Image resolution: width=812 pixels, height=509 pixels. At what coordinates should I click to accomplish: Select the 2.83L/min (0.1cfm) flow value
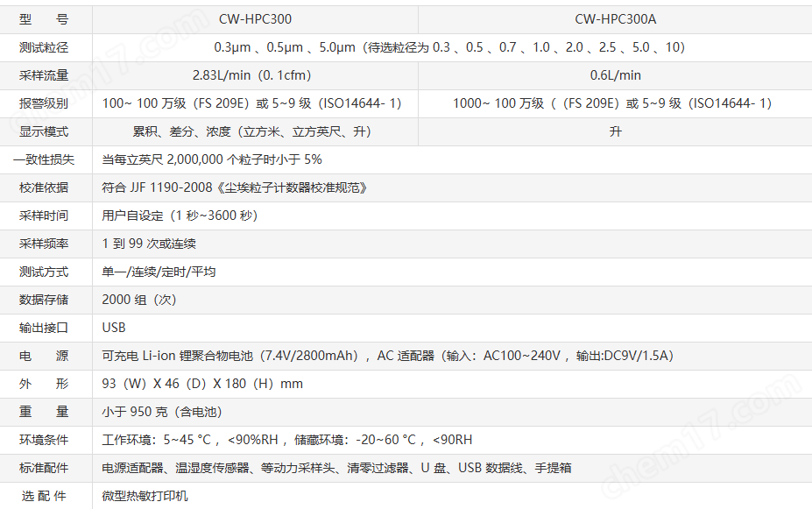point(254,75)
